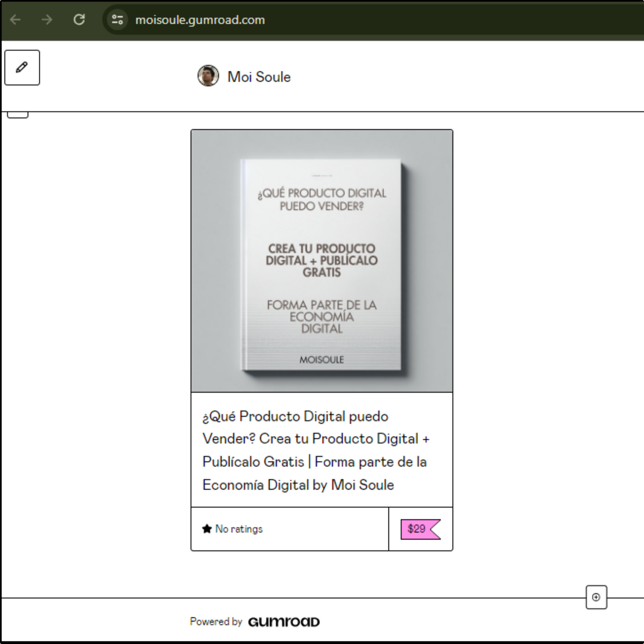Click the No ratings star icon
Image resolution: width=644 pixels, height=644 pixels.
pyautogui.click(x=207, y=529)
